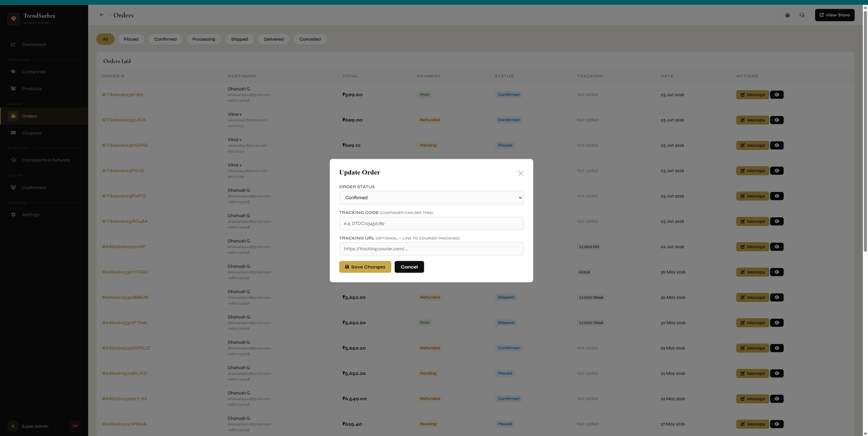
Task: Open order link #MS260530YCGU
Action: tap(125, 272)
